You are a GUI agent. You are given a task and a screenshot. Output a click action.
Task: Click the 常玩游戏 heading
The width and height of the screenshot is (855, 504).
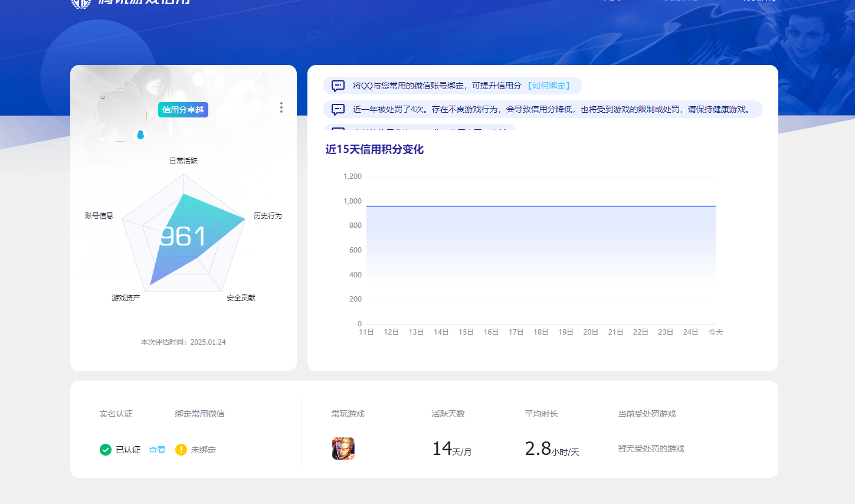348,414
